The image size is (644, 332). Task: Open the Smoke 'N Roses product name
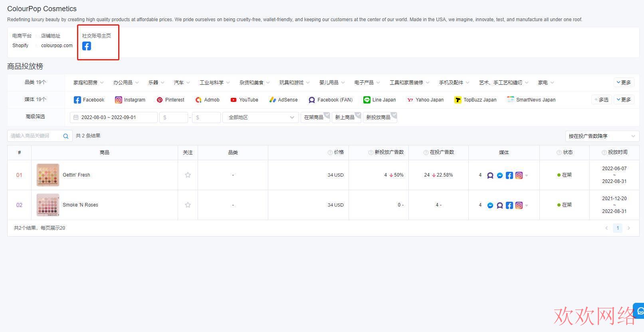point(80,205)
